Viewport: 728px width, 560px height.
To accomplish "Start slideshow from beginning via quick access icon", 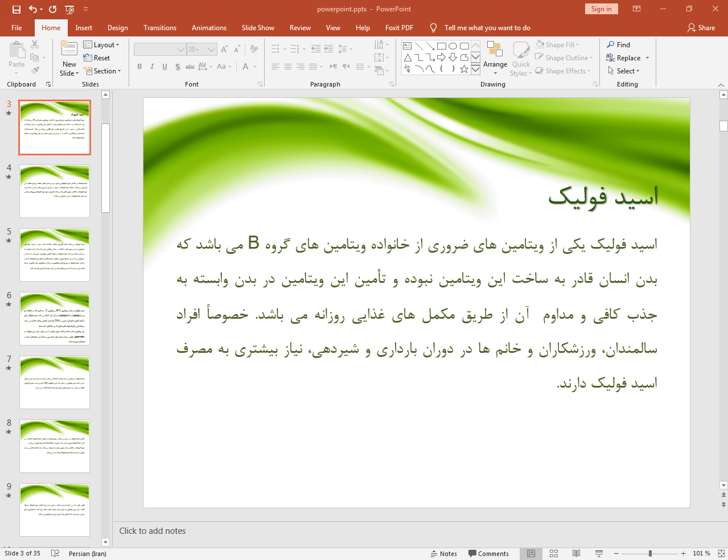I will point(69,9).
